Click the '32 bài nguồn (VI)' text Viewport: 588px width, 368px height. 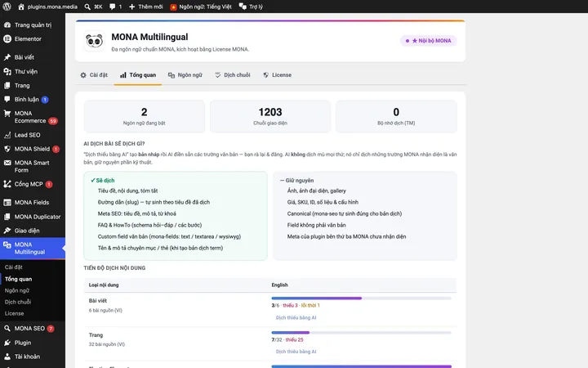(x=107, y=344)
